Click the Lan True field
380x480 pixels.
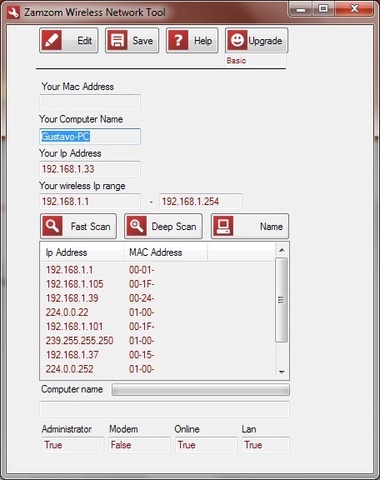[x=266, y=445]
